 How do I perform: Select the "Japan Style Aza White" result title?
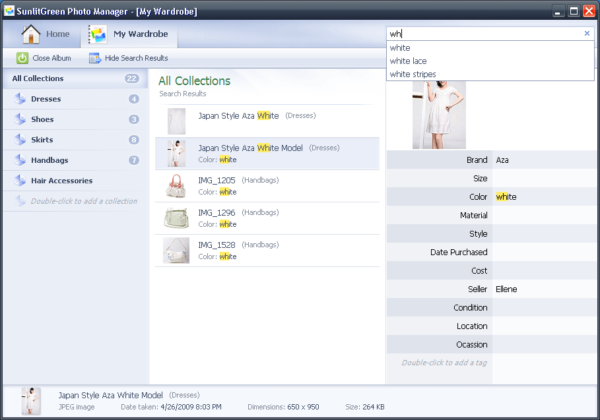[238, 116]
